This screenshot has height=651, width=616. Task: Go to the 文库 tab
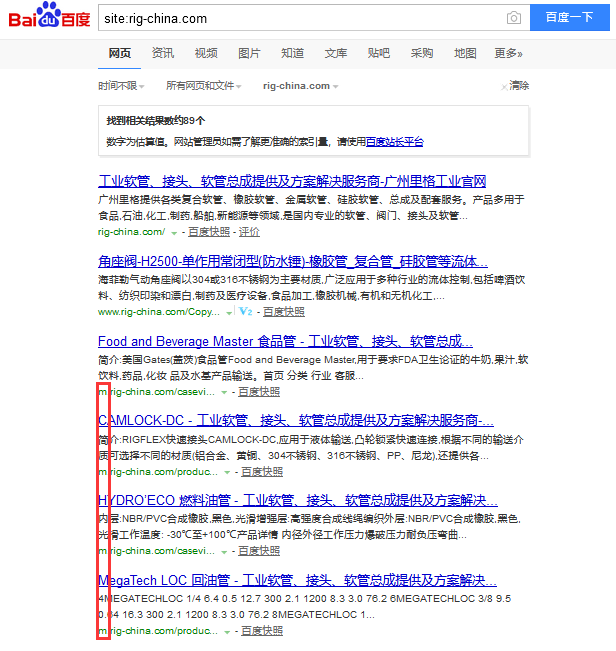335,54
